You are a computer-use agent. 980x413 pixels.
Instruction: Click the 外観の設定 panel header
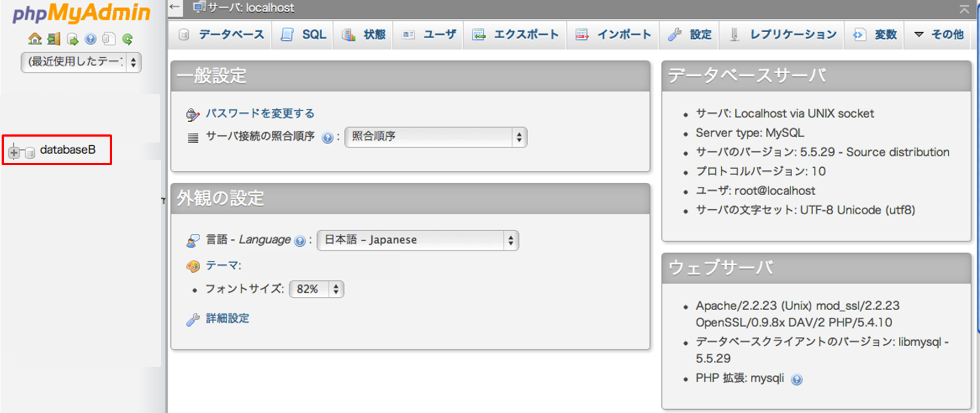[x=410, y=198]
